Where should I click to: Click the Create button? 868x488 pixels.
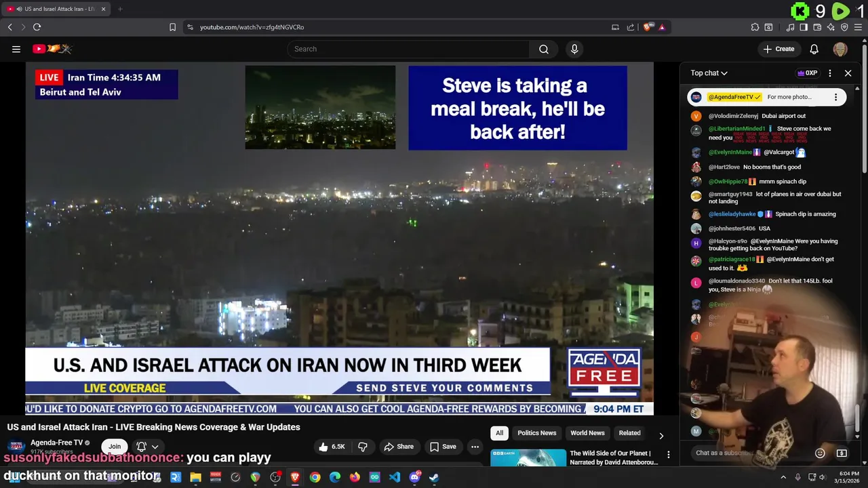tap(778, 49)
